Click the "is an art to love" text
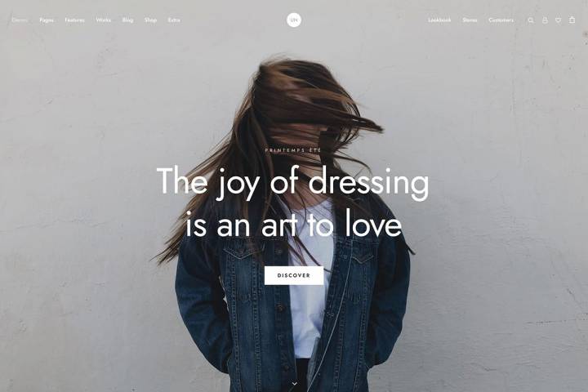The height and width of the screenshot is (392, 588). click(x=293, y=224)
